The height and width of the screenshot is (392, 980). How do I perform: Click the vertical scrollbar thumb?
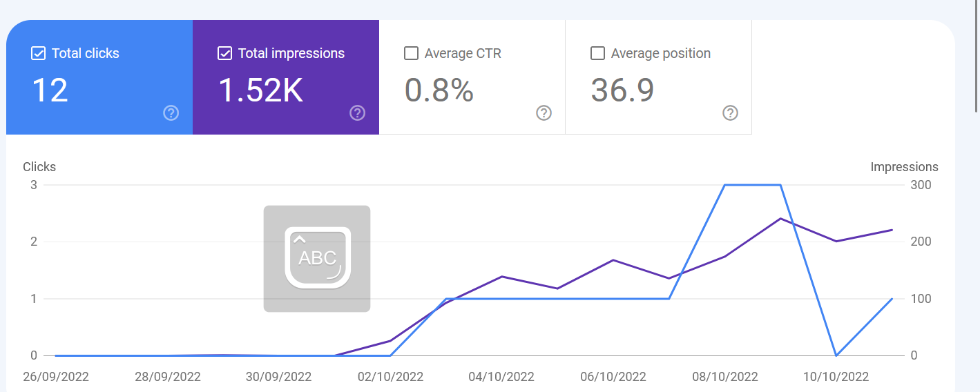point(976,55)
